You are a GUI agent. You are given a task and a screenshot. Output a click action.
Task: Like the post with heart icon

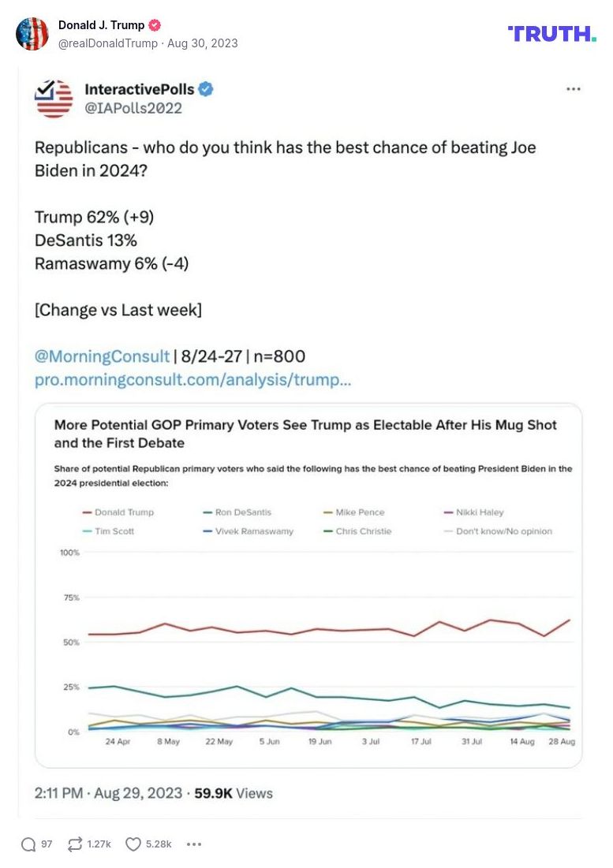point(133,844)
